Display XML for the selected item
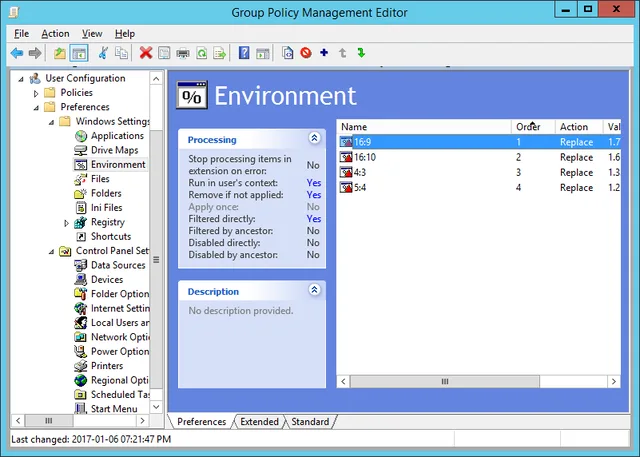This screenshot has height=457, width=640. pos(288,53)
